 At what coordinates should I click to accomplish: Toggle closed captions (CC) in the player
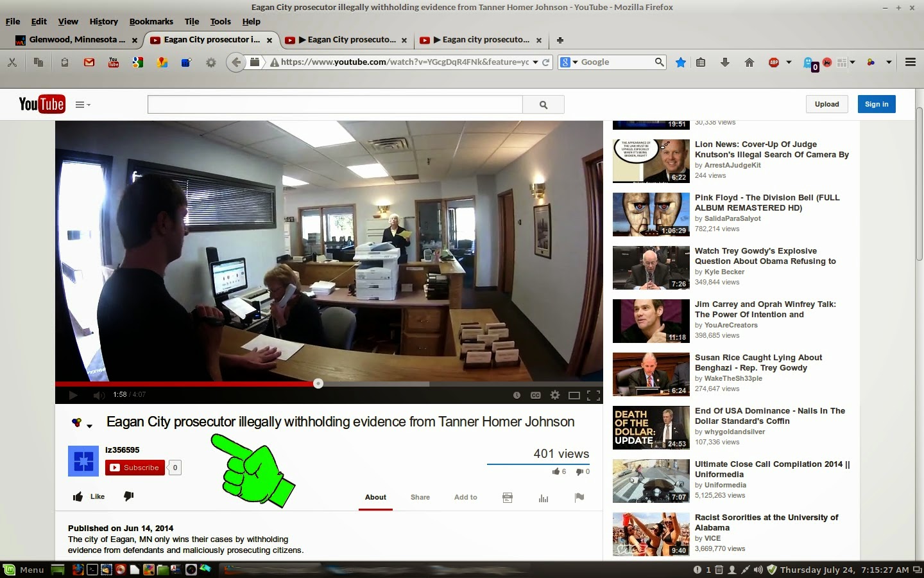click(x=536, y=396)
